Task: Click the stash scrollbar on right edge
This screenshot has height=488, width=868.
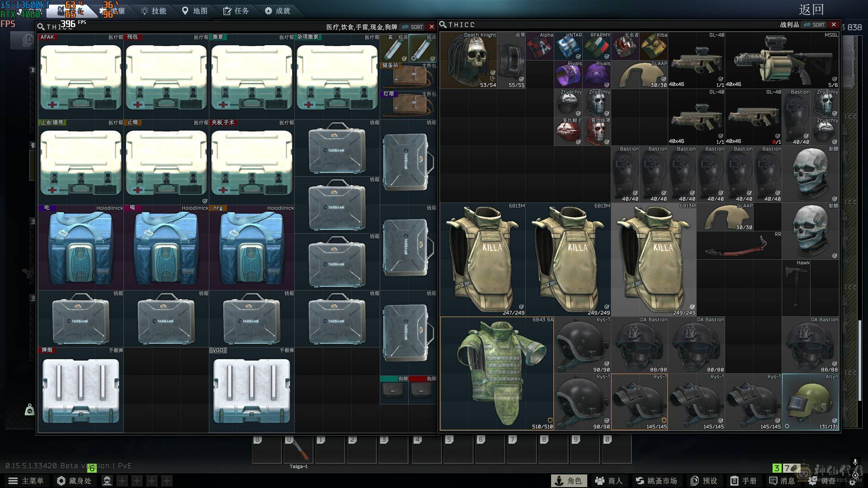Action: tap(860, 361)
